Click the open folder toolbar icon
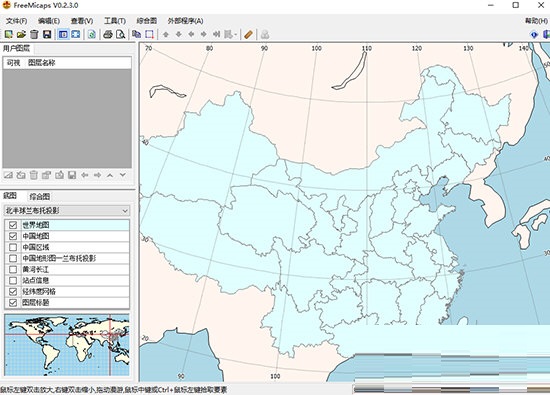The height and width of the screenshot is (395, 550). pos(21,34)
